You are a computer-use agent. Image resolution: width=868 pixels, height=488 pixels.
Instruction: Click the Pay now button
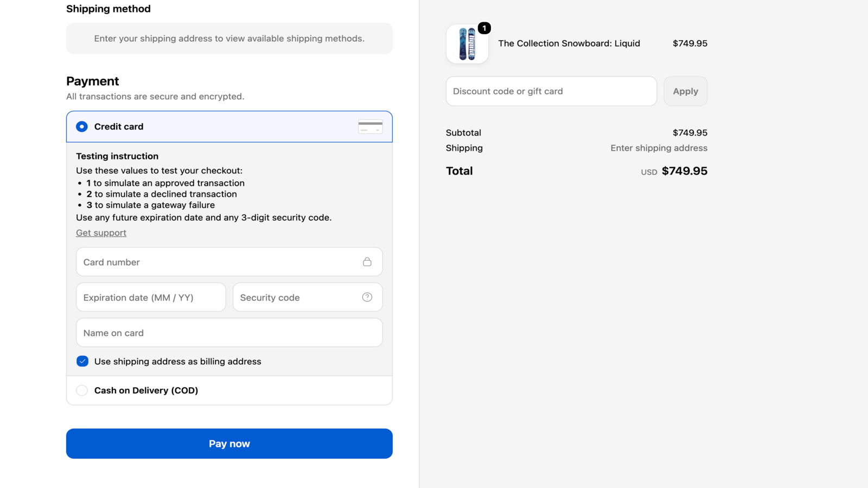tap(229, 444)
